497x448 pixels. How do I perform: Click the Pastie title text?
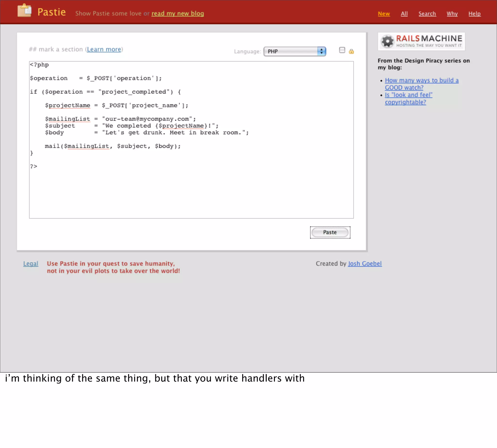point(51,12)
